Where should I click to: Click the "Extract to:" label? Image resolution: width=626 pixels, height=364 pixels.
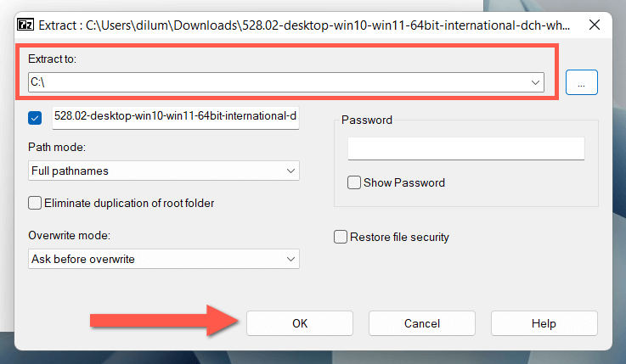tap(52, 60)
